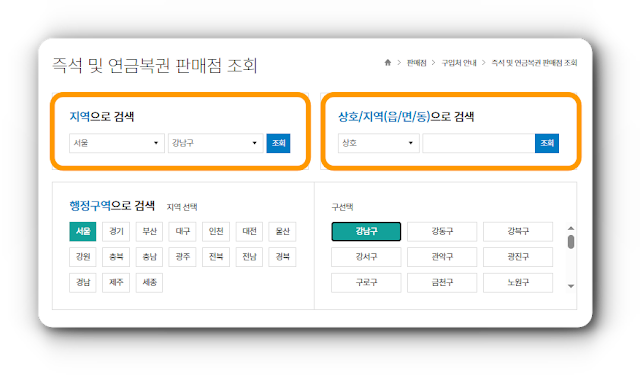
Task: Select 금천구 district button
Action: (442, 282)
